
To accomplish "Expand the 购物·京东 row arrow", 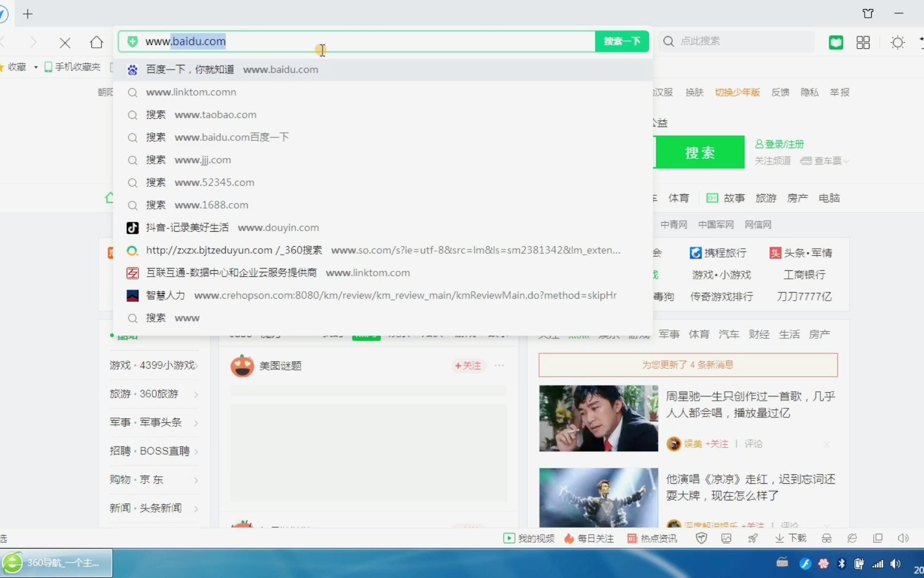I will click(196, 480).
